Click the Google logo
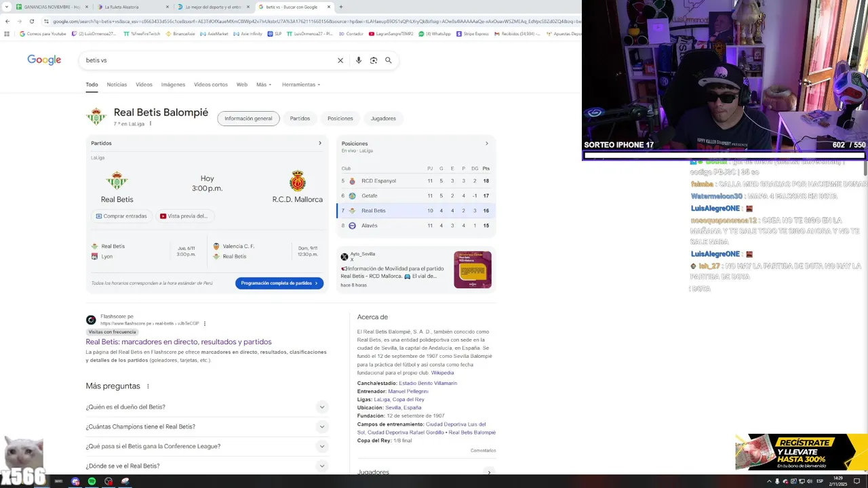Image resolution: width=868 pixels, height=488 pixels. pyautogui.click(x=44, y=60)
